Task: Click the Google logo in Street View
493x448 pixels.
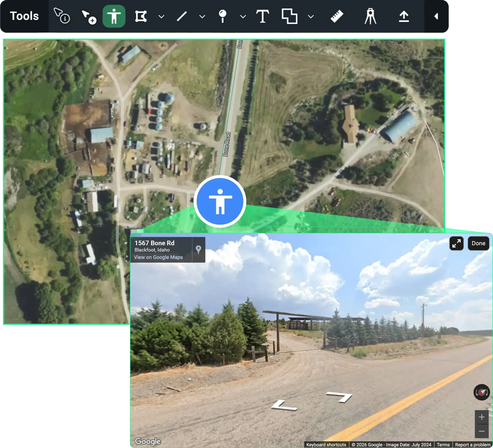Action: click(x=148, y=441)
